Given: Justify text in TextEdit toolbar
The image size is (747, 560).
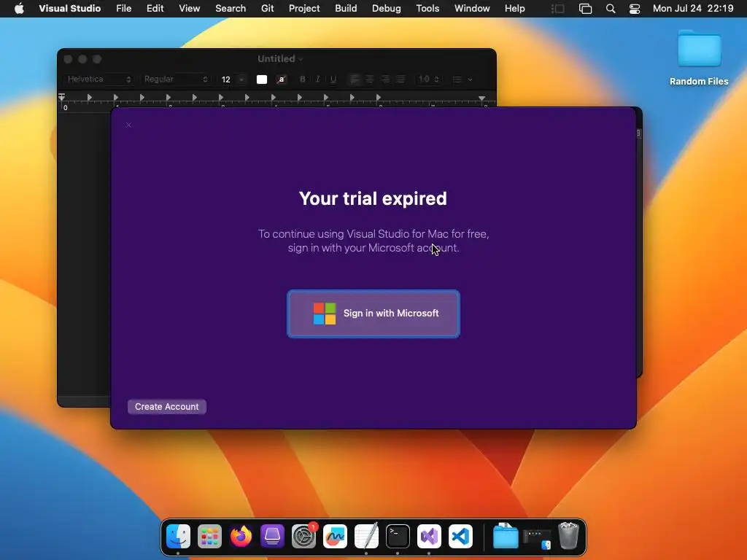Looking at the screenshot, I should [x=400, y=79].
